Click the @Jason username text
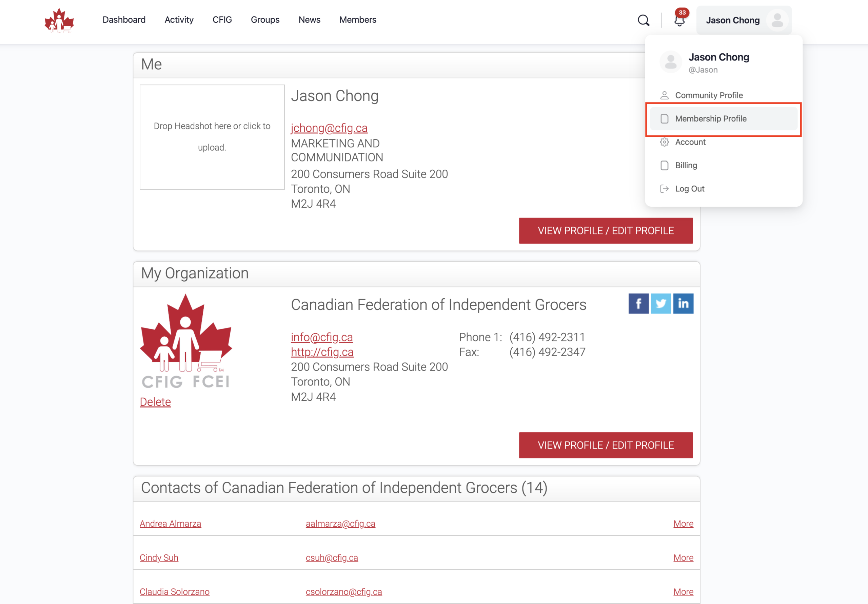The width and height of the screenshot is (868, 604). point(703,70)
